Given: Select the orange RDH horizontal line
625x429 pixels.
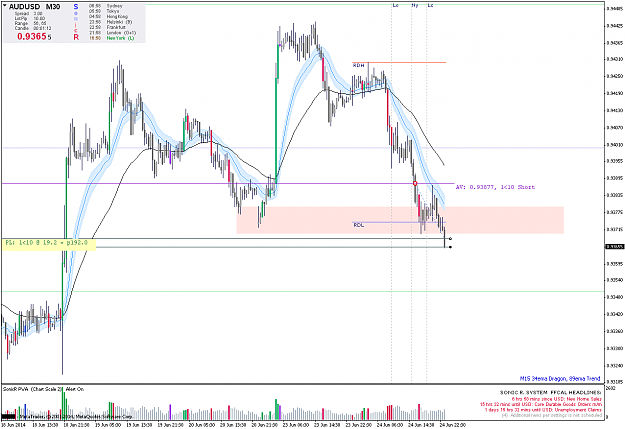Looking at the screenshot, I should 399,62.
